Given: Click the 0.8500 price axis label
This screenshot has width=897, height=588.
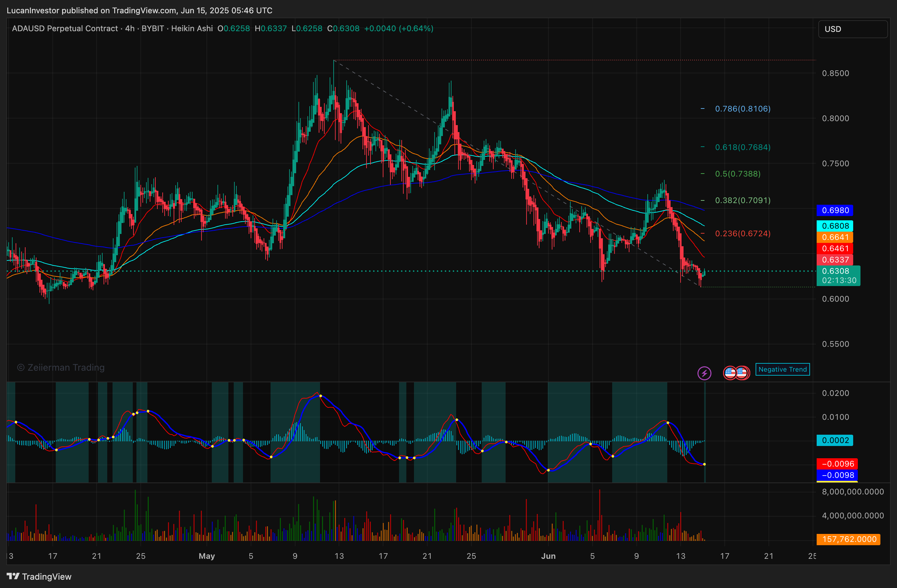Looking at the screenshot, I should pyautogui.click(x=835, y=73).
